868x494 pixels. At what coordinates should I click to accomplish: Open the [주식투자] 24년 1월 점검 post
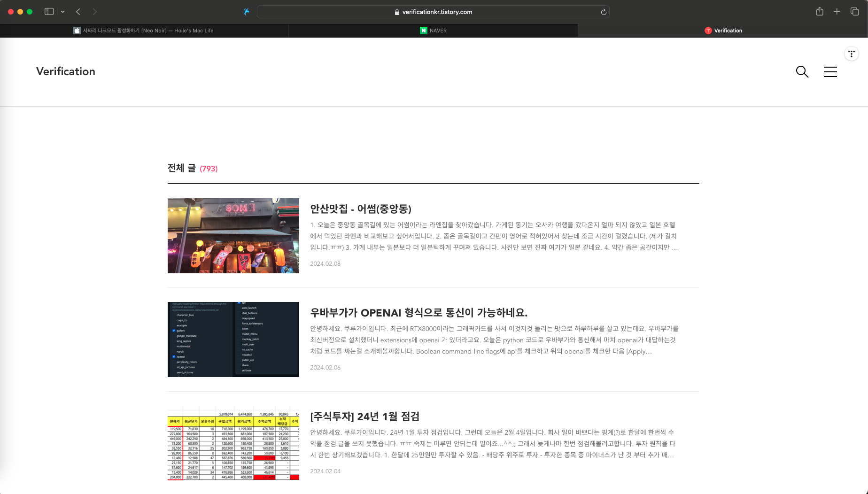(x=365, y=417)
